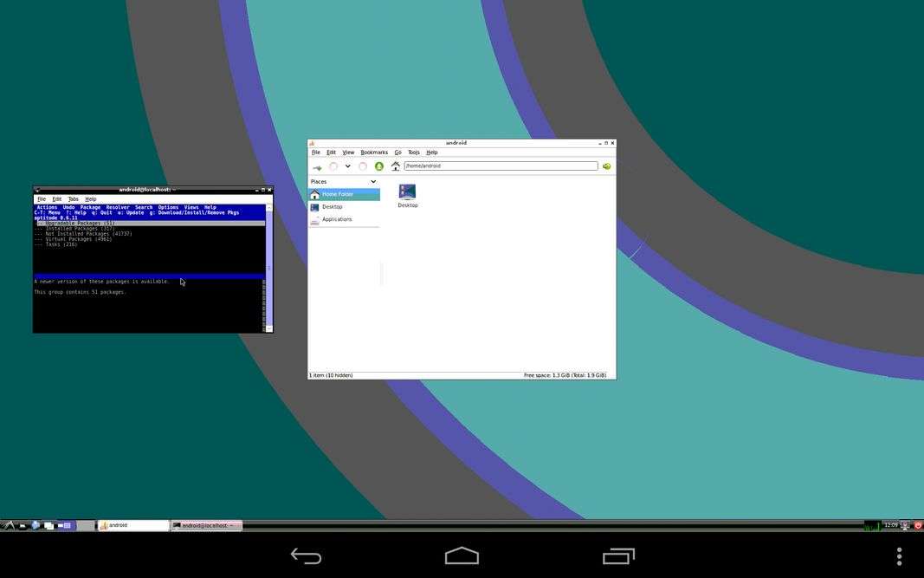Open the Bookmarks menu in file manager
924x578 pixels.
[374, 153]
